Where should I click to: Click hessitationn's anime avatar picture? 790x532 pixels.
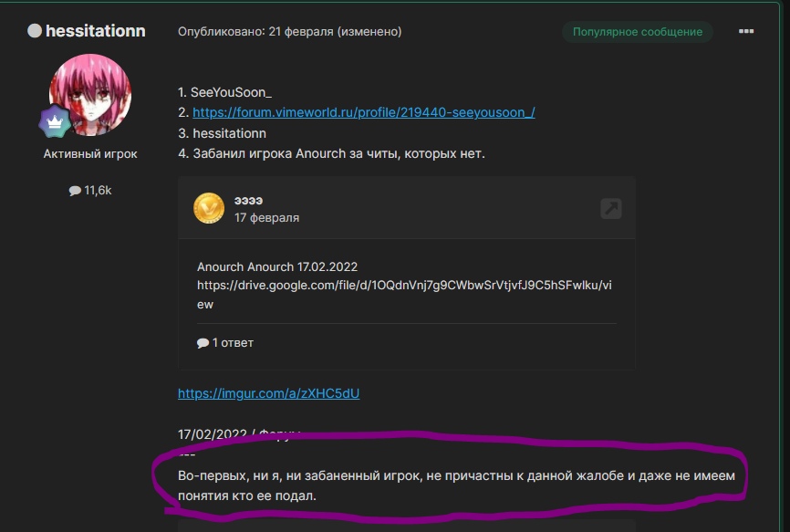(x=89, y=92)
